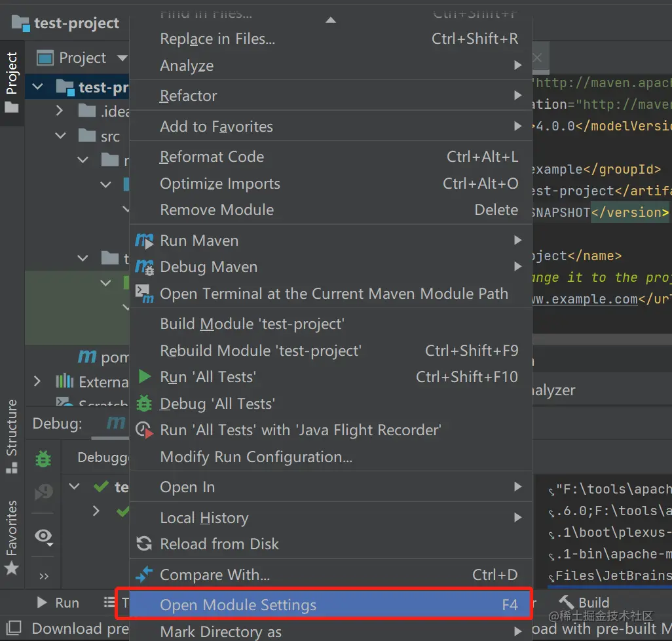Click the more actions double-chevron icon
Viewport: 672px width, 641px height.
coord(44,576)
